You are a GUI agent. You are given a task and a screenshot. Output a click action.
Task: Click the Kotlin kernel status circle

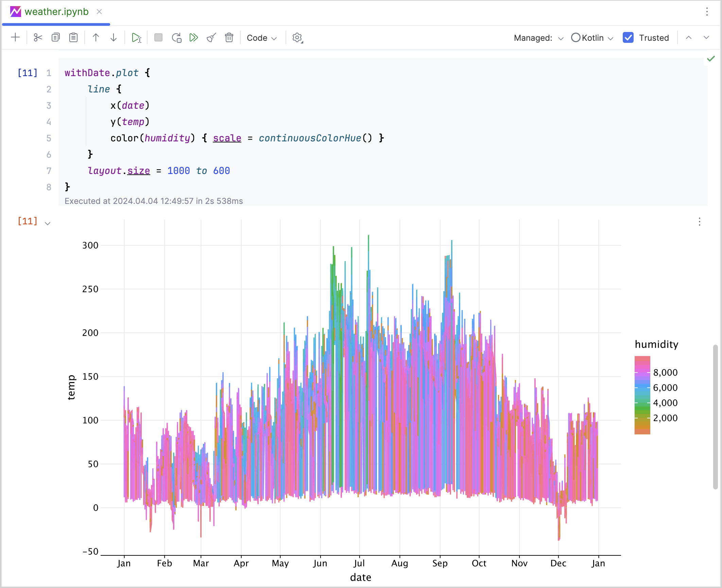pyautogui.click(x=575, y=38)
